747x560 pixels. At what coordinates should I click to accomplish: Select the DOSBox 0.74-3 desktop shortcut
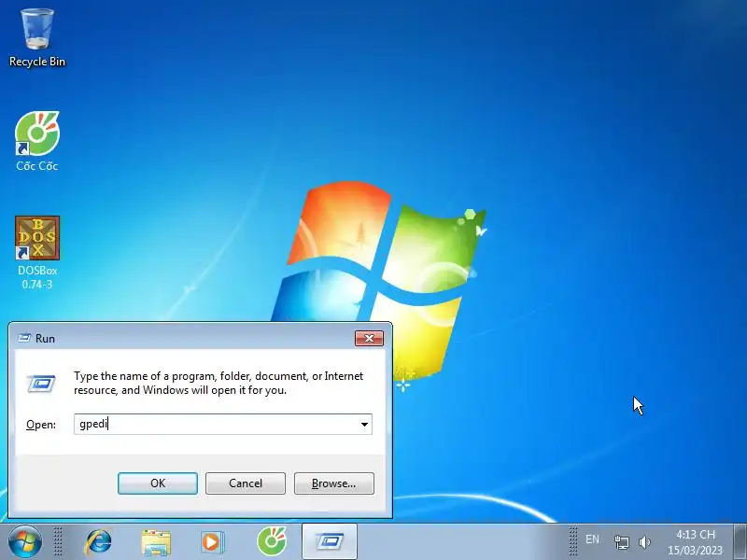[x=37, y=252]
